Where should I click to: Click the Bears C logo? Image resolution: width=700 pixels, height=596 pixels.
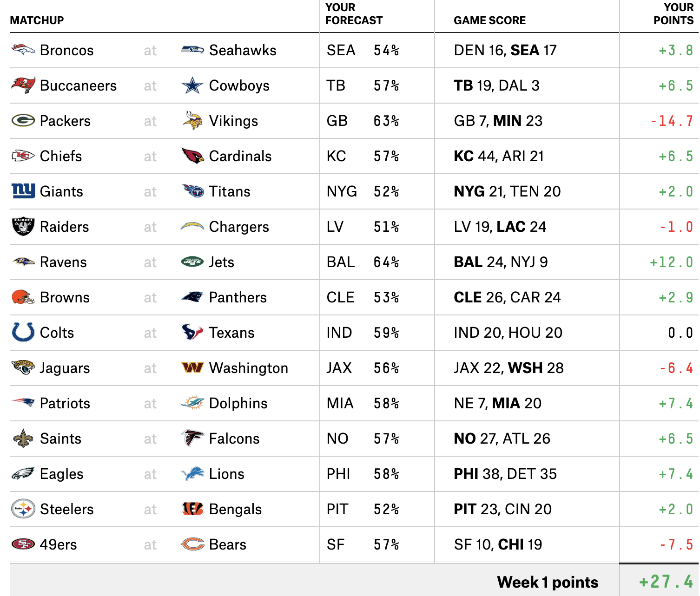click(x=192, y=544)
